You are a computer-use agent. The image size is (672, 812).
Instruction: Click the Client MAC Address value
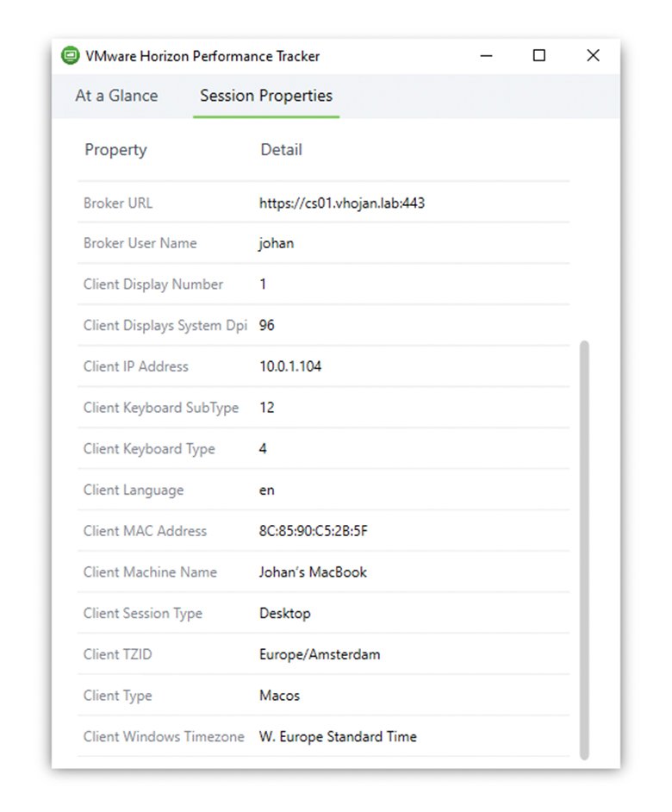pos(314,531)
